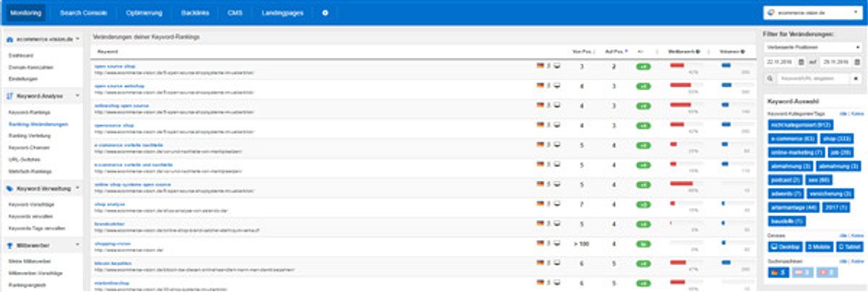
Task: Open the Keyword-Chancen sidebar link
Action: (x=24, y=147)
